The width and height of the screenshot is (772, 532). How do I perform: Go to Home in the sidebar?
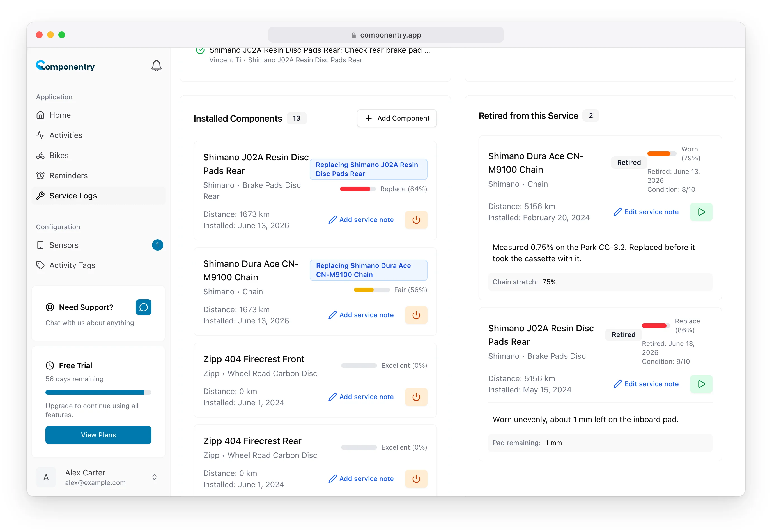98,115
